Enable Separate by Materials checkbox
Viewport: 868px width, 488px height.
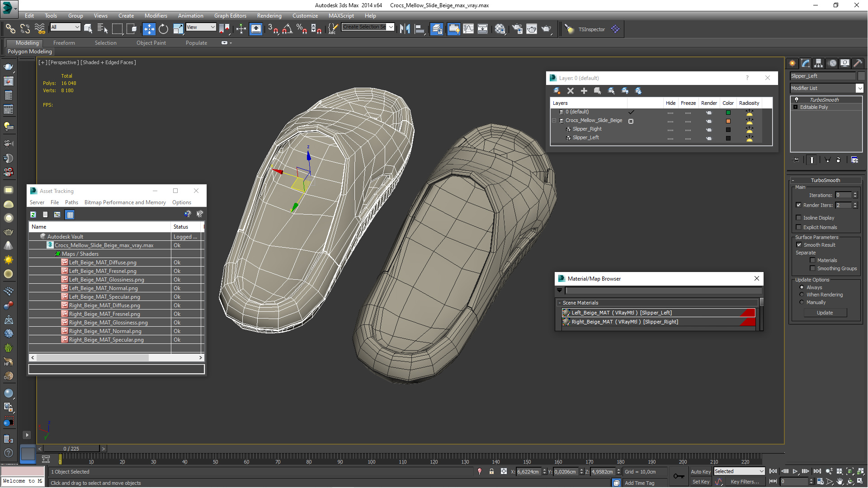click(x=812, y=260)
